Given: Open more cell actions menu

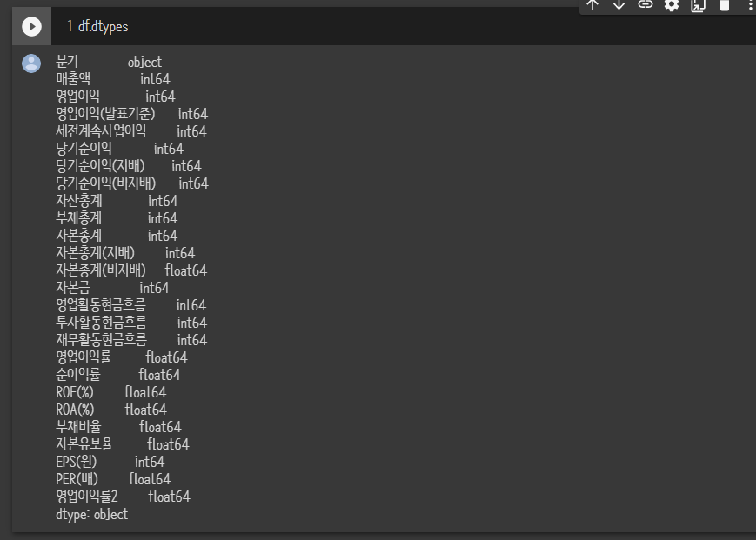Looking at the screenshot, I should tap(750, 5).
